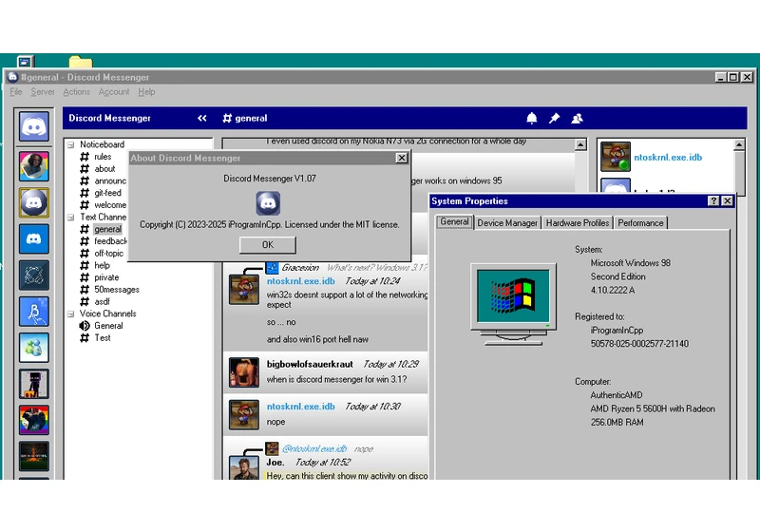
Task: Select the dark swirl server icon
Action: pyautogui.click(x=34, y=275)
